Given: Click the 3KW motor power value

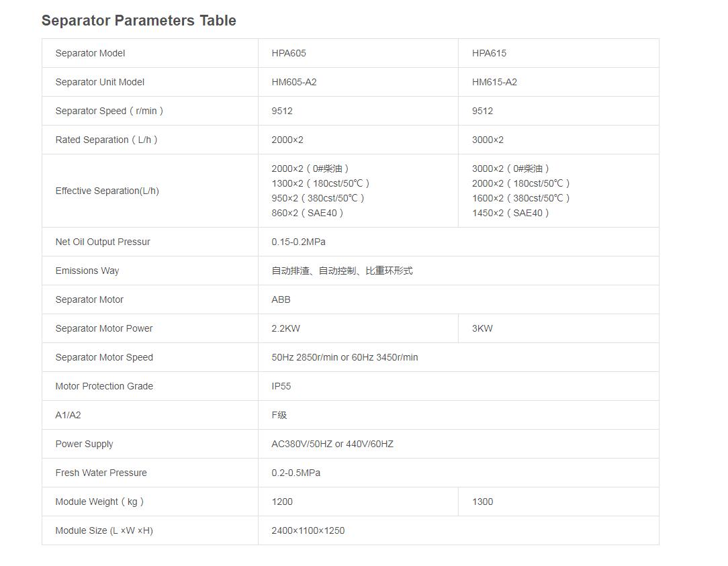Looking at the screenshot, I should point(482,328).
